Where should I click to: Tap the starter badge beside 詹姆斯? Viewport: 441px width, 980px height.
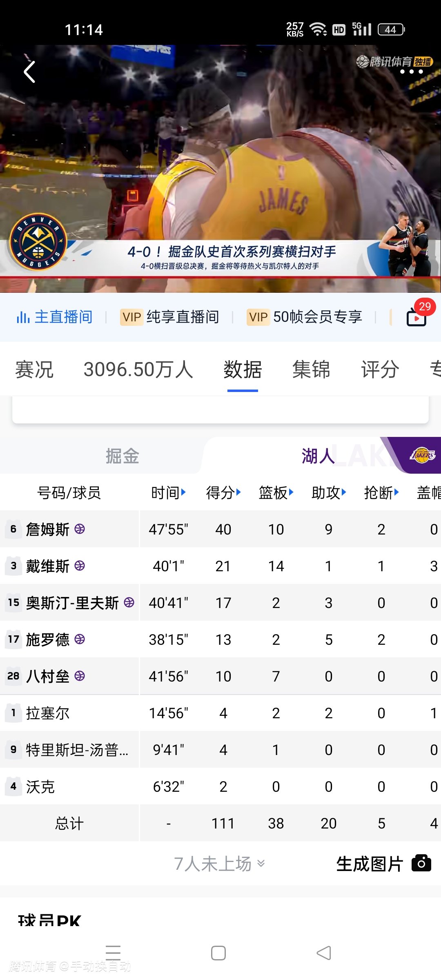pos(80,529)
